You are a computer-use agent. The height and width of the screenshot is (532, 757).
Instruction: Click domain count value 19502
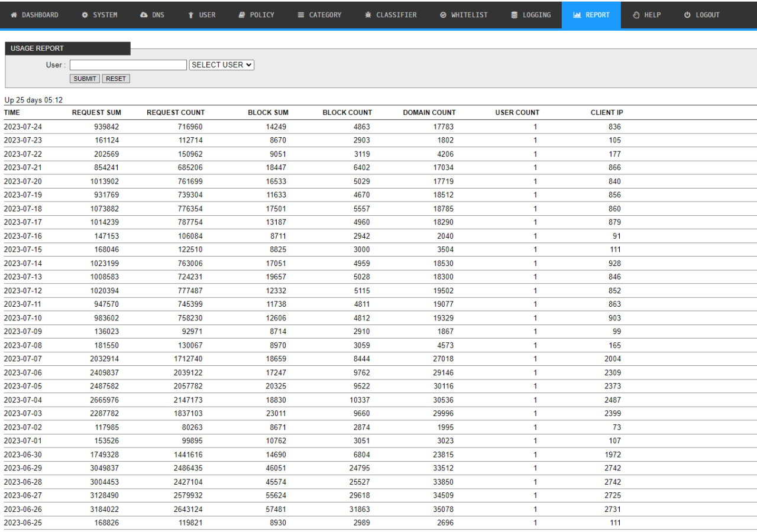pyautogui.click(x=444, y=291)
